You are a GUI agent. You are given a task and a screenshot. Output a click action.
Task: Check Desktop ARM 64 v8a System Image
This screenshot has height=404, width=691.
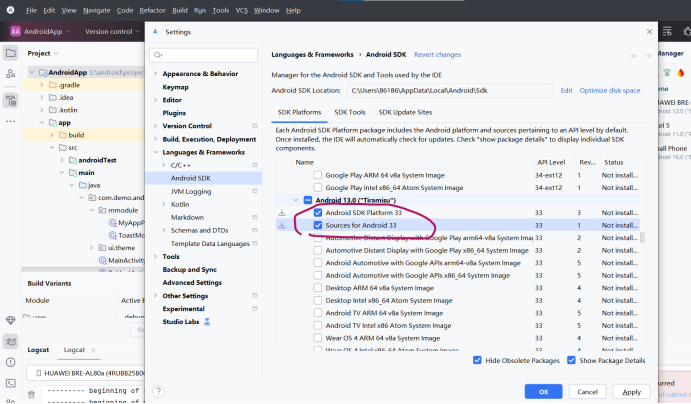tap(318, 288)
